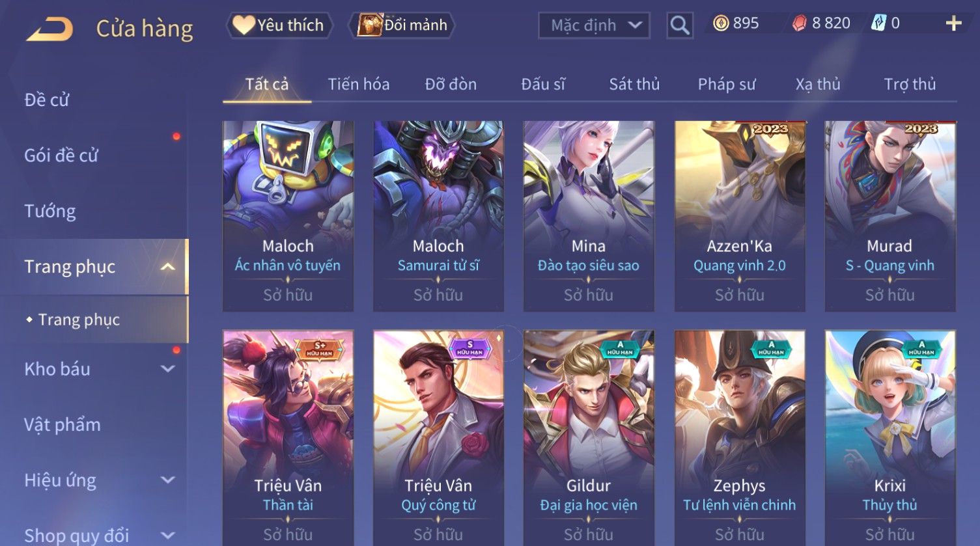980x546 pixels.
Task: Click the gold coin currency icon
Action: pyautogui.click(x=720, y=24)
